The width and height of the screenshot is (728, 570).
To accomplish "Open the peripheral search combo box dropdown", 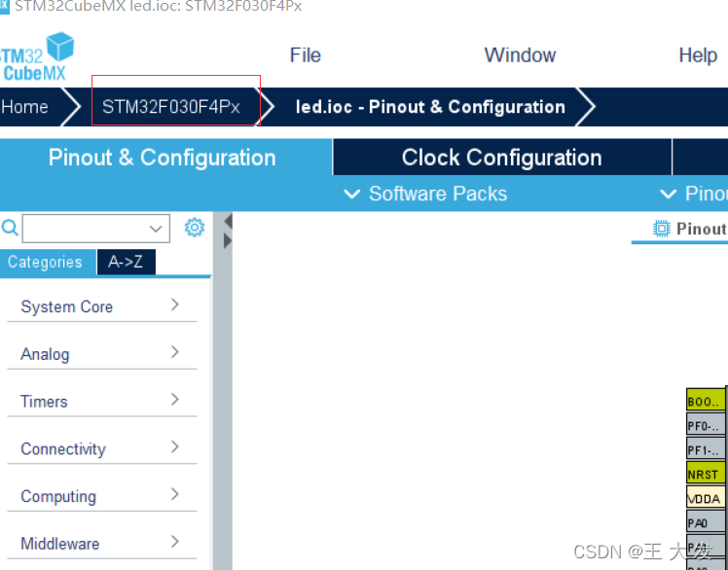I will (x=156, y=229).
